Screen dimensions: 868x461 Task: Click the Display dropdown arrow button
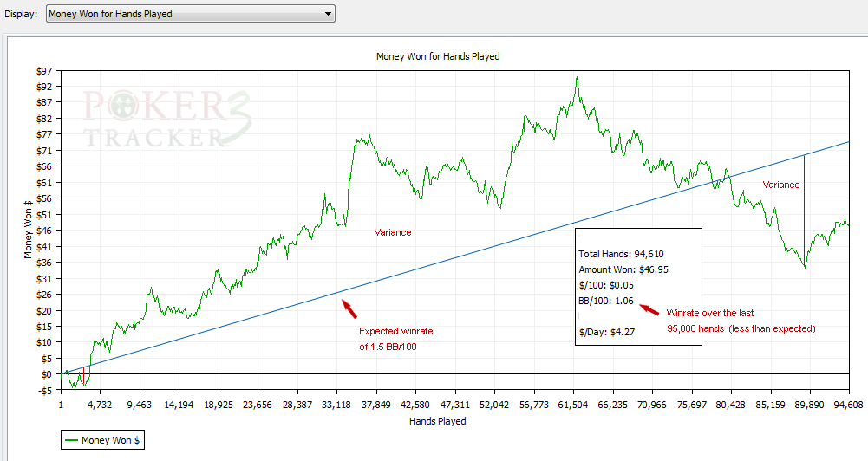[x=328, y=14]
